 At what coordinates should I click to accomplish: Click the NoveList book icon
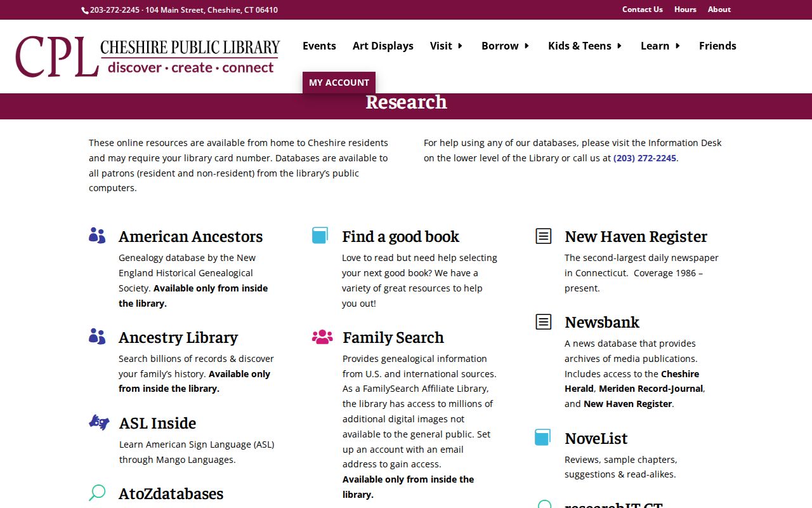click(x=542, y=438)
